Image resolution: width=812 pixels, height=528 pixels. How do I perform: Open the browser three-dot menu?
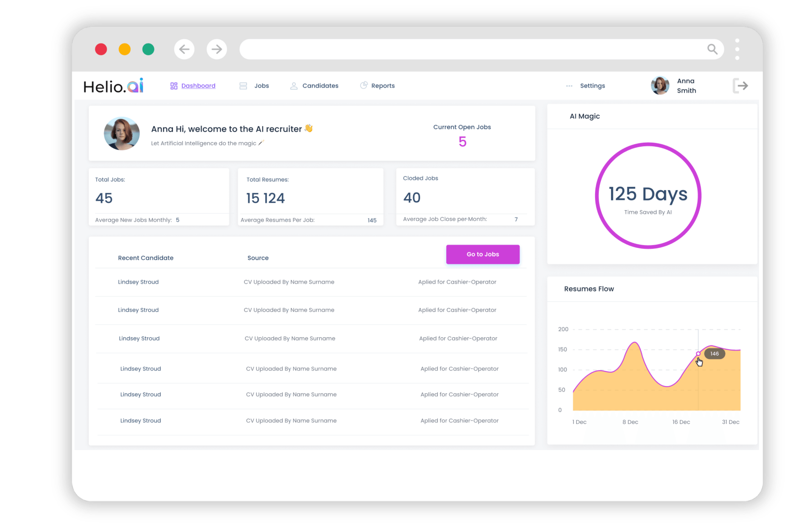click(x=737, y=49)
